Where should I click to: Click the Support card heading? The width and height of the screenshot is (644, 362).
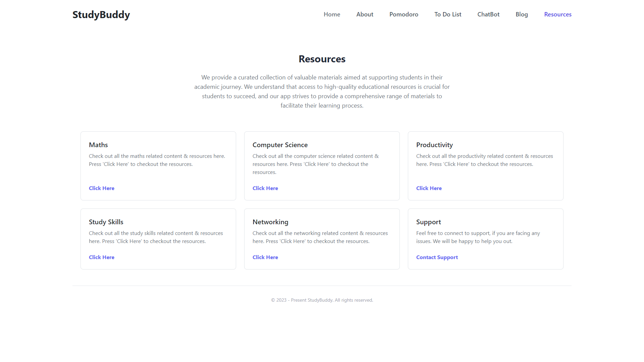pos(428,222)
